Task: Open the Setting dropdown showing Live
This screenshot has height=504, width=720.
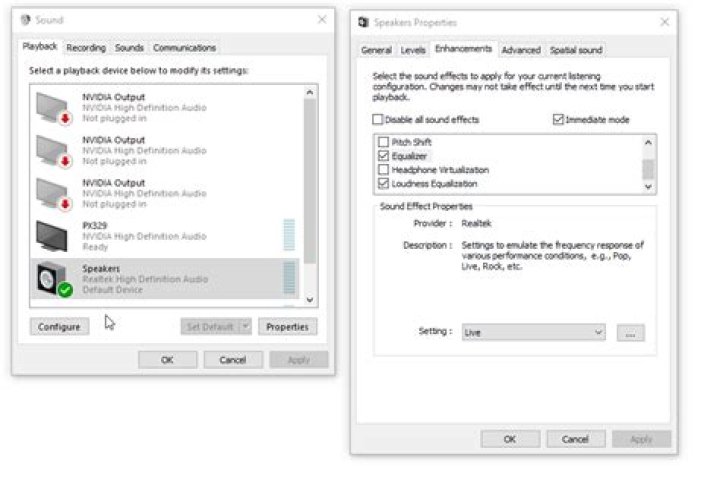Action: (x=533, y=332)
